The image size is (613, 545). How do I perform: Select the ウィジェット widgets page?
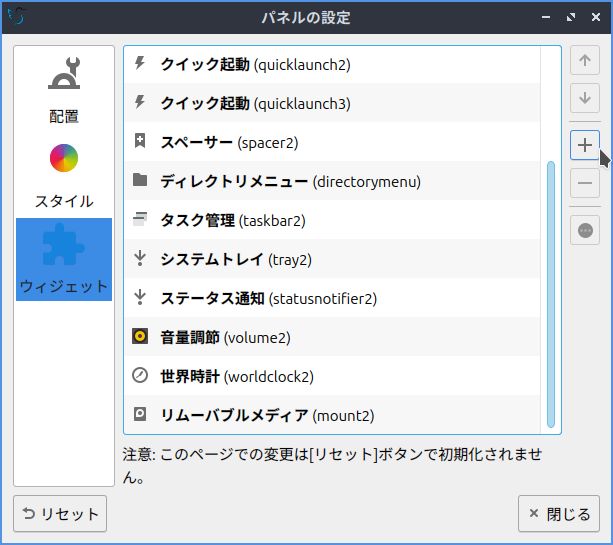click(64, 260)
